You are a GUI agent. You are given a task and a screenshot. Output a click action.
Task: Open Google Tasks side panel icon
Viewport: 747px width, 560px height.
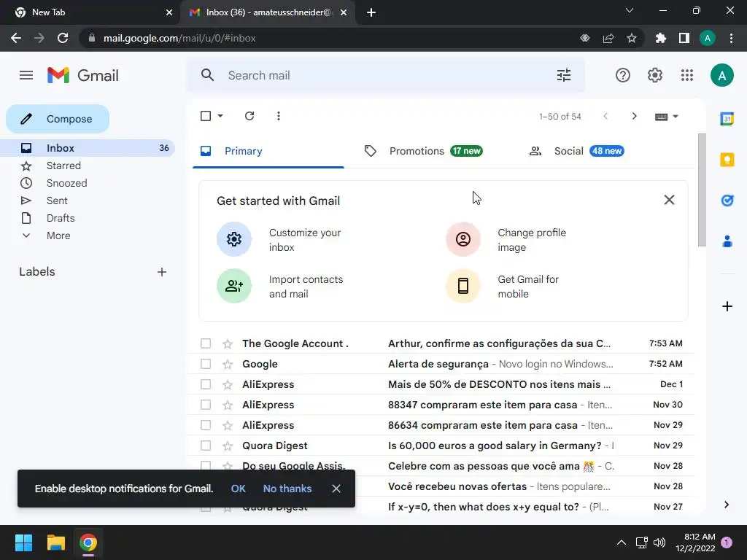727,201
